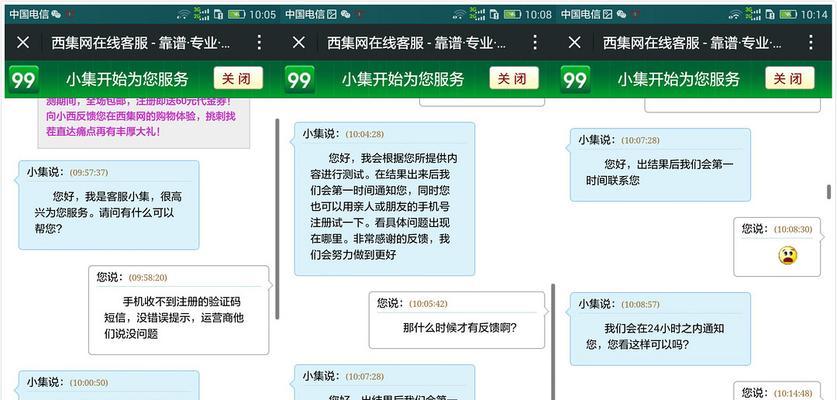Click the 10:08 clock in the status bar
The height and width of the screenshot is (400, 837).
[538, 14]
